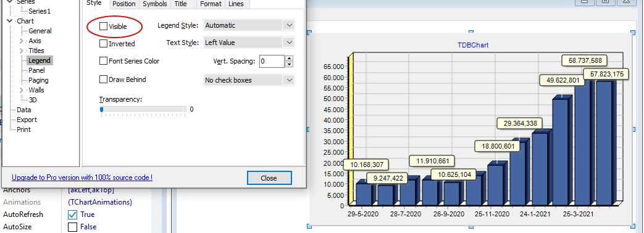Screen dimensions: 644x233
Task: Open the Symbols tab
Action: 155,4
